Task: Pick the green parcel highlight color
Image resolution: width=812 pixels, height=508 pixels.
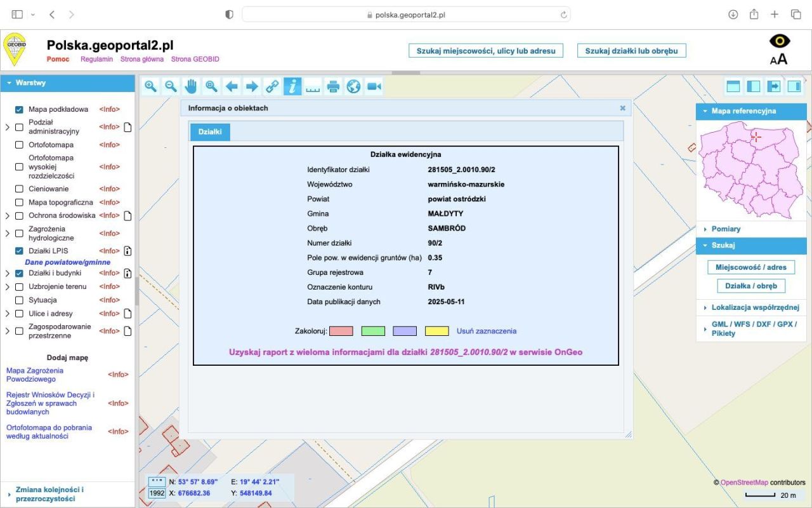Action: click(x=373, y=331)
